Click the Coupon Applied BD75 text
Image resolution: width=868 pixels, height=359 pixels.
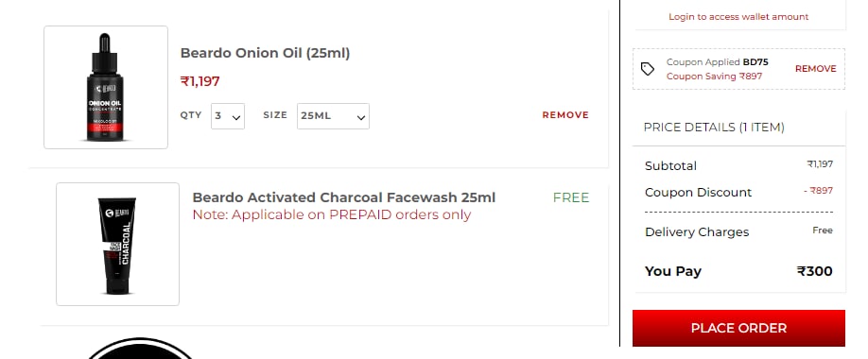[717, 62]
